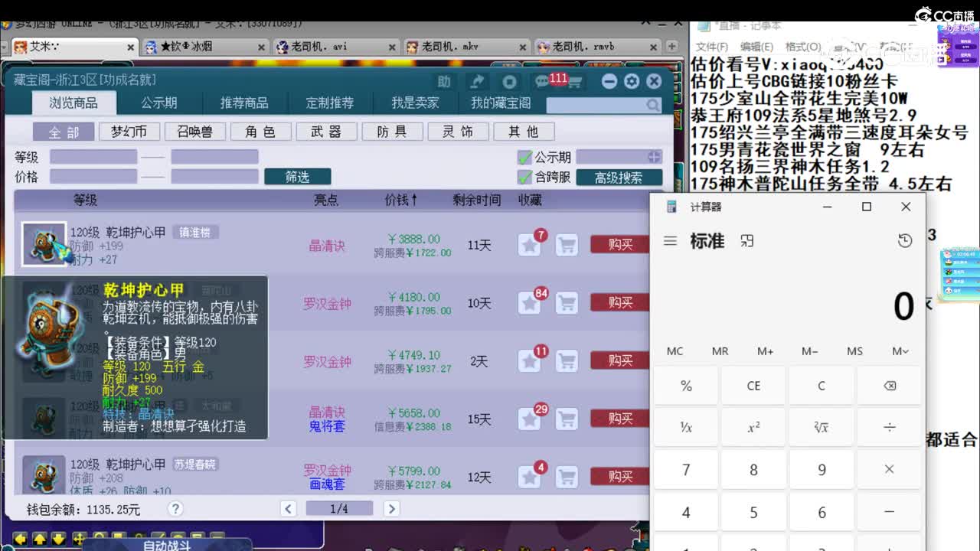
Task: Select 其他 category filter
Action: pos(523,132)
